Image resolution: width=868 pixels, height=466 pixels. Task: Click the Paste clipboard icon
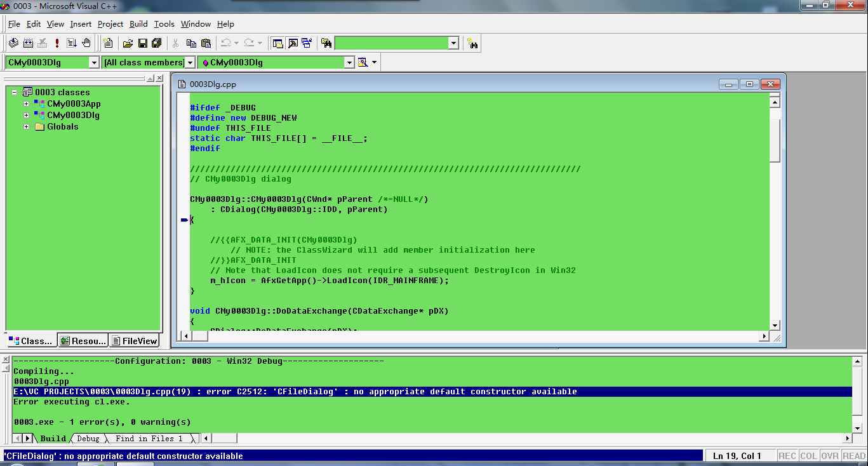coord(206,43)
